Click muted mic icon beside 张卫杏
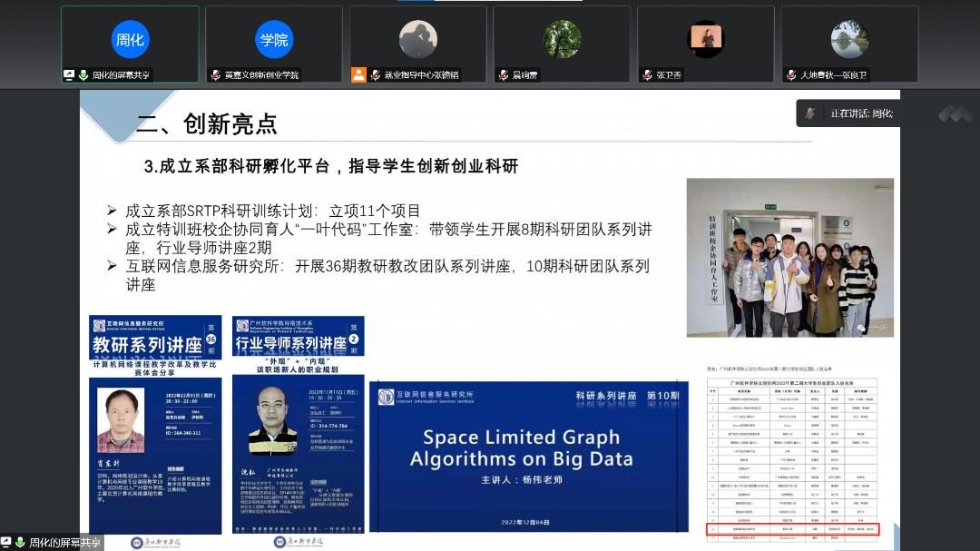The width and height of the screenshot is (980, 551). pos(647,75)
